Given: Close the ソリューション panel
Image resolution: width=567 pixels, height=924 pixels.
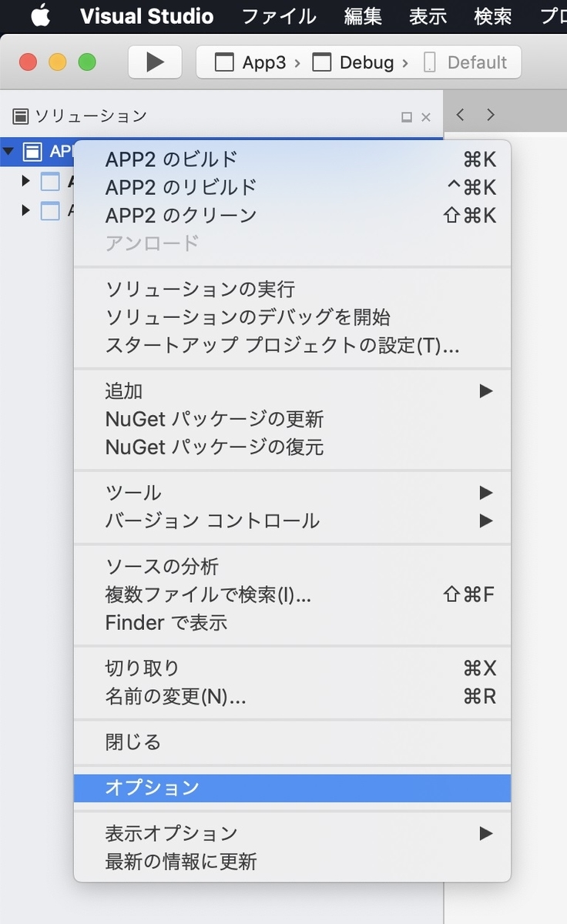Looking at the screenshot, I should click(426, 117).
